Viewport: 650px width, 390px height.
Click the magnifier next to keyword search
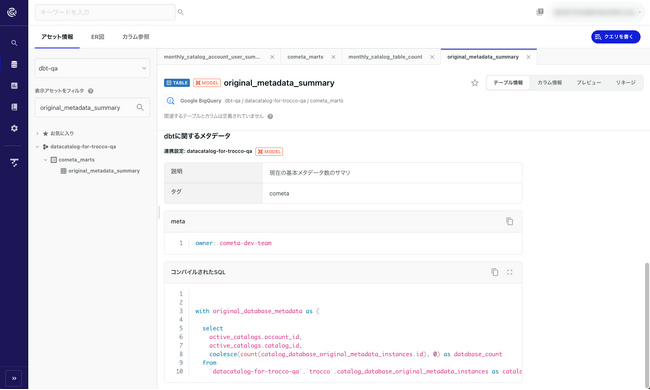(x=181, y=12)
